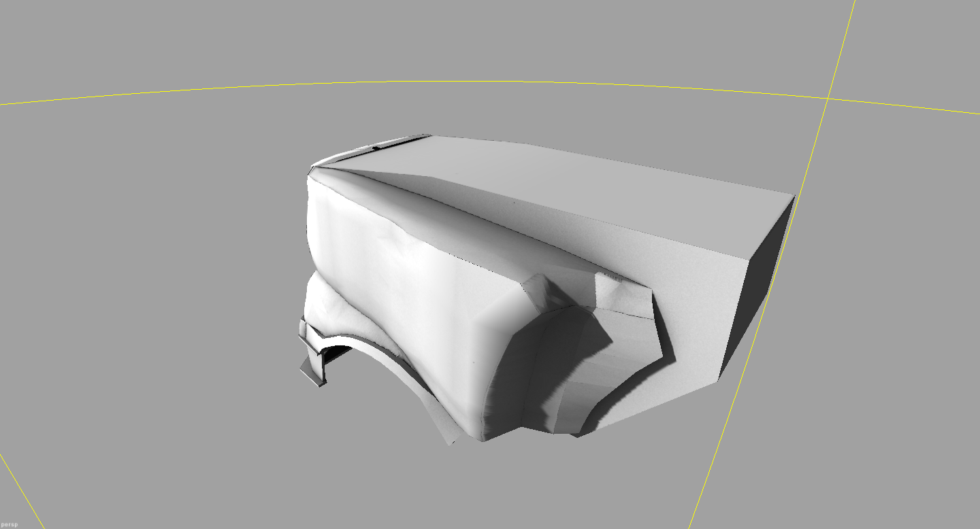Viewport: 980px width, 529px height.
Task: Select the dark shadowed end face of the box
Action: click(757, 286)
